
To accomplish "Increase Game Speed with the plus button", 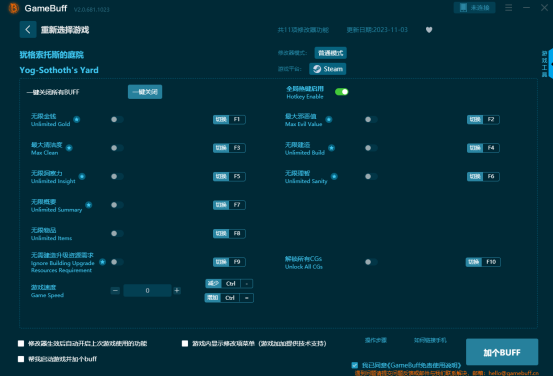I will (x=177, y=290).
